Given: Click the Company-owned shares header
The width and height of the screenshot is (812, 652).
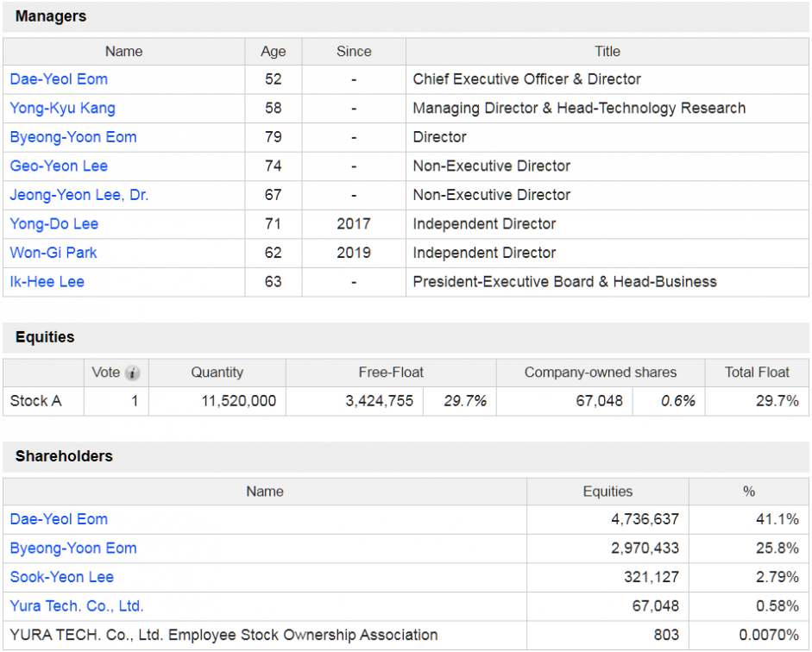Looking at the screenshot, I should coord(601,373).
